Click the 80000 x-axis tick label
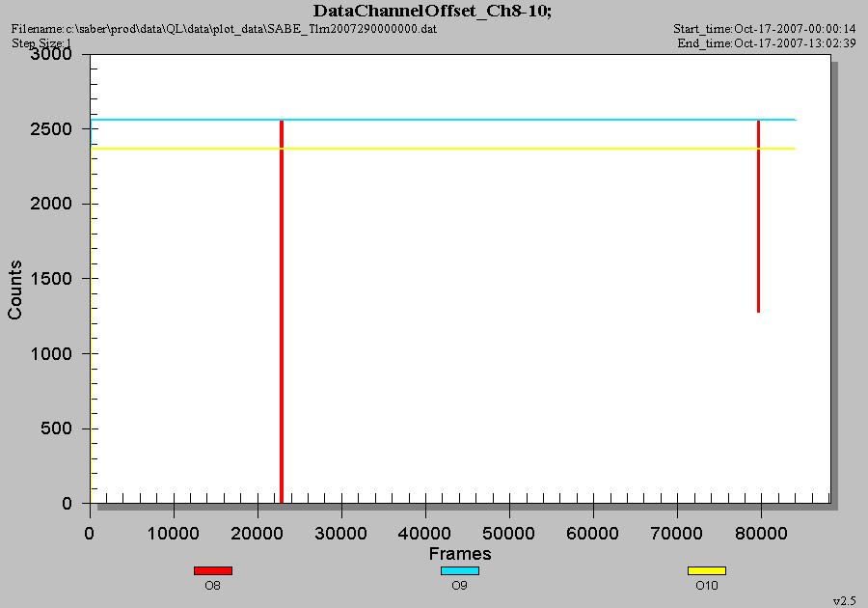868x608 pixels. pos(761,534)
